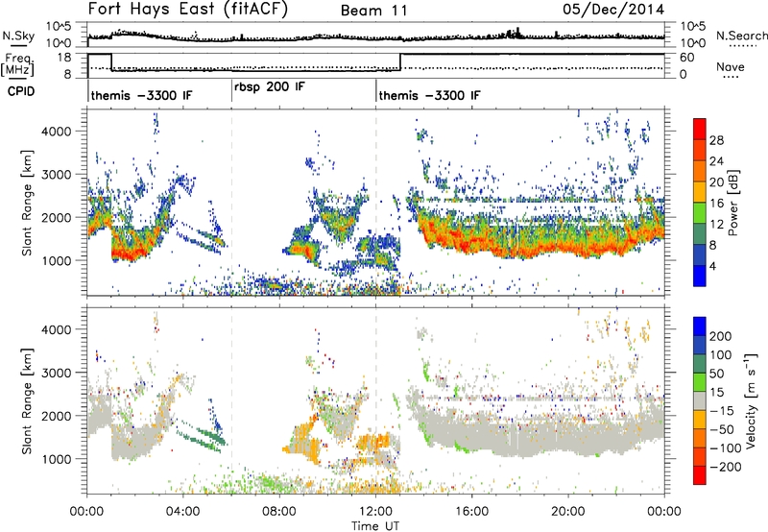Viewport: 768px width, 532px height.
Task: Click the left '10^5' noise axis tick
Action: tap(59, 26)
